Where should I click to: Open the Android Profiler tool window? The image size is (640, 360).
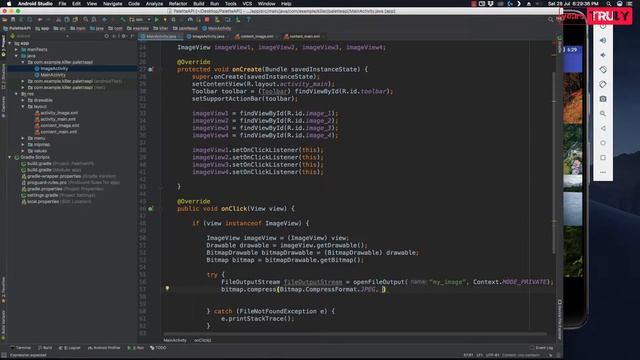coord(104,348)
